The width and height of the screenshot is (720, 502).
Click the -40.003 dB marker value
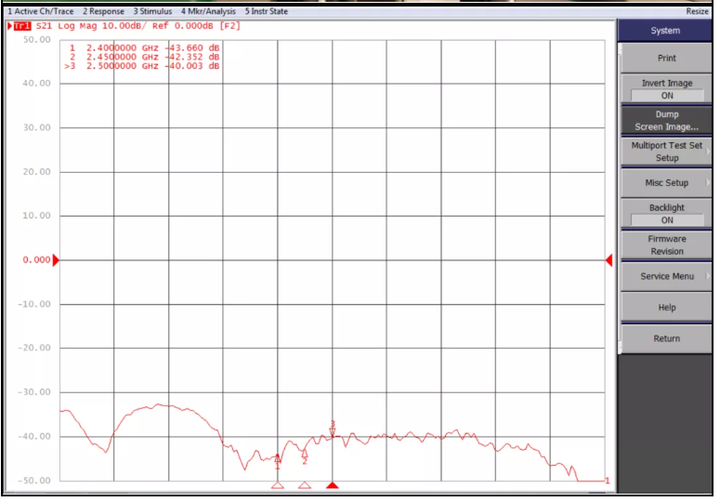[x=192, y=66]
